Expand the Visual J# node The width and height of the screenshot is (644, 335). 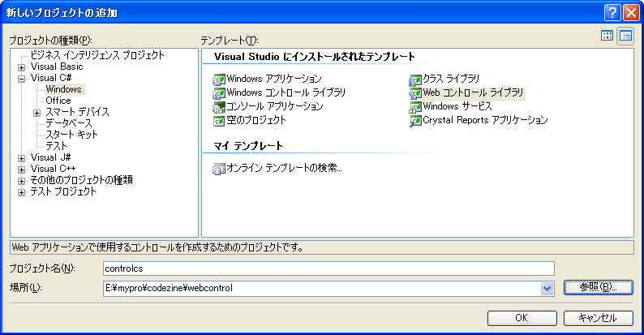(x=21, y=158)
